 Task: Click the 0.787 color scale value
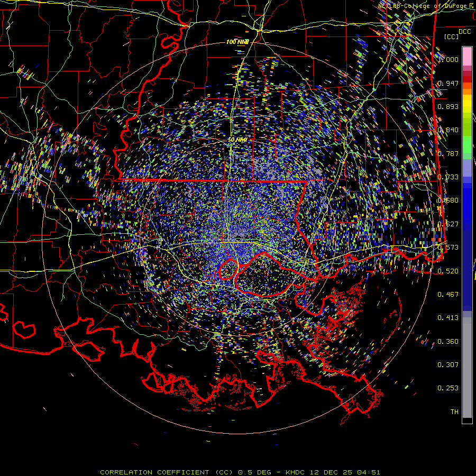(x=448, y=153)
